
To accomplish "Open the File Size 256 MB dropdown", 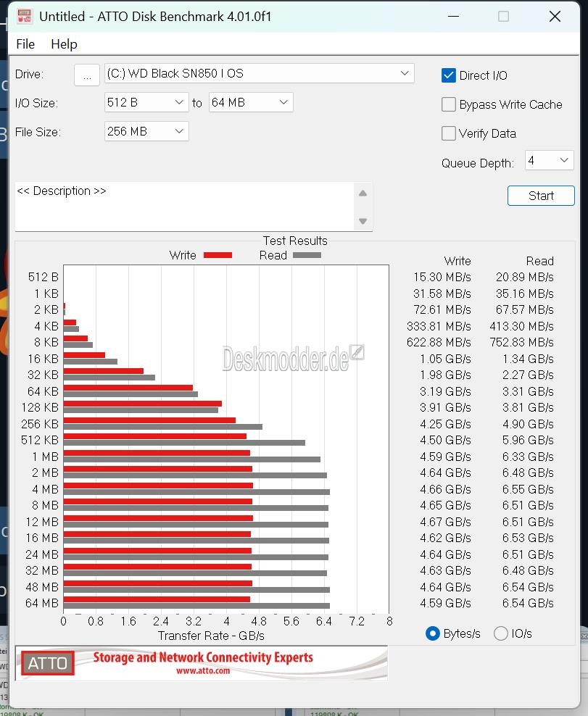I will (x=146, y=131).
